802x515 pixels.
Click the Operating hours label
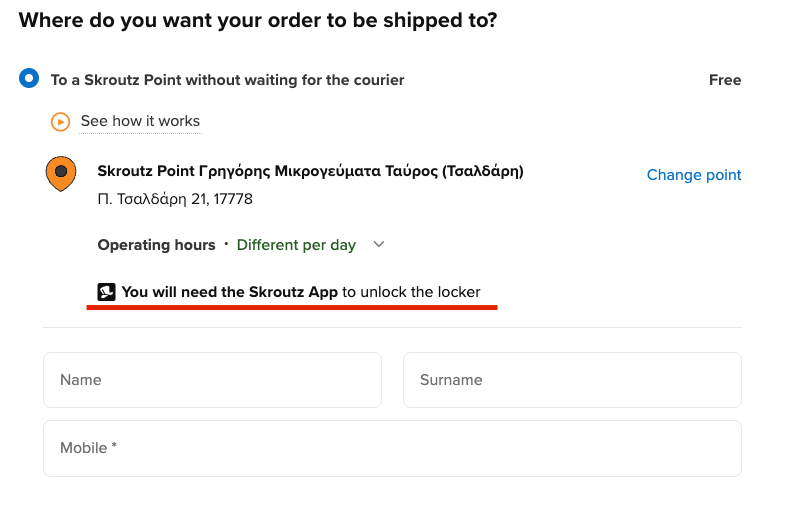coord(157,245)
